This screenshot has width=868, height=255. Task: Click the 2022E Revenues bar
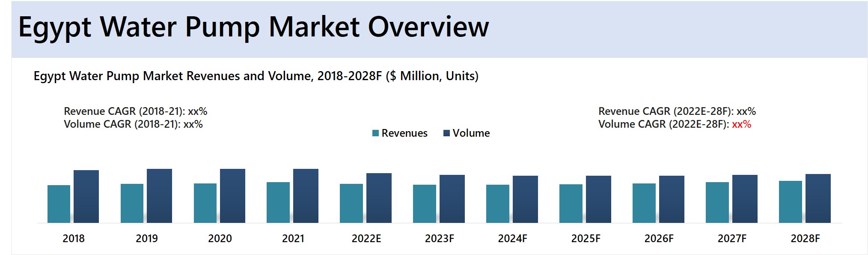(x=351, y=203)
